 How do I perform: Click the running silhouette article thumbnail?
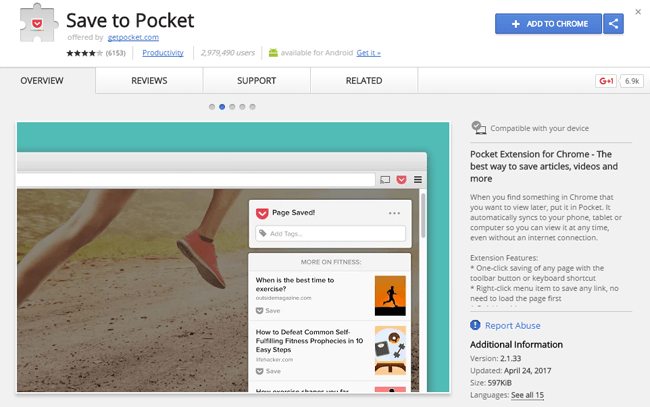click(390, 296)
